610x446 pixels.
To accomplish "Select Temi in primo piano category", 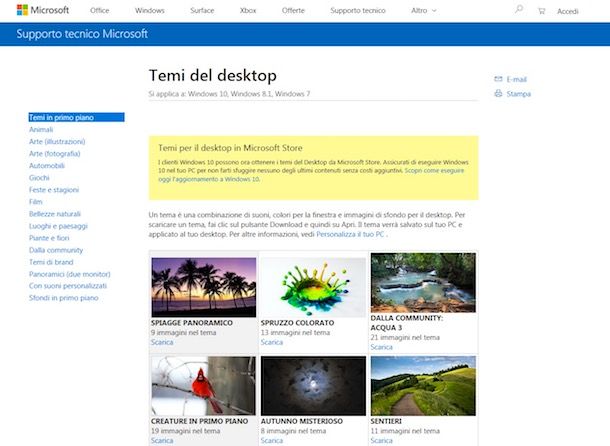I will click(77, 117).
